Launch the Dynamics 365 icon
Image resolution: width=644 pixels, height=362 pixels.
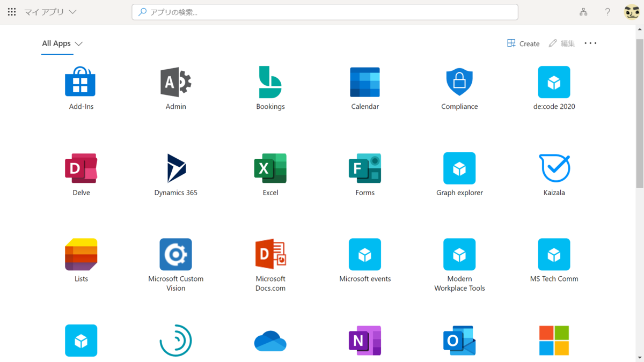click(x=176, y=168)
